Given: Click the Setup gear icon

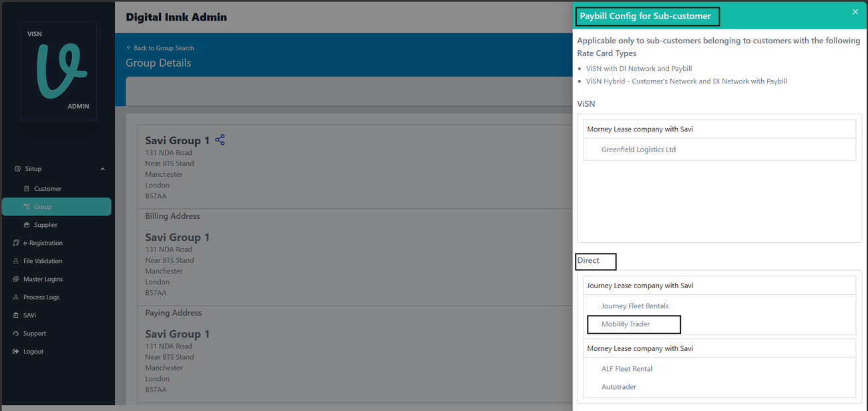Looking at the screenshot, I should coord(17,169).
